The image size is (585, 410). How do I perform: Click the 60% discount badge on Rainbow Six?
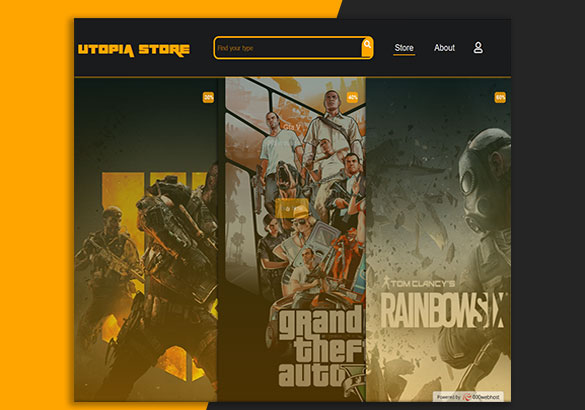[500, 98]
